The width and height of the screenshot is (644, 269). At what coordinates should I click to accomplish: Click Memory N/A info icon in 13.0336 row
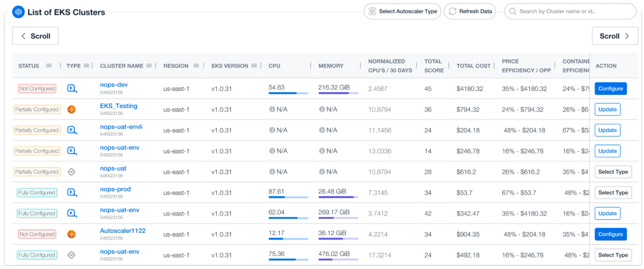coord(322,151)
